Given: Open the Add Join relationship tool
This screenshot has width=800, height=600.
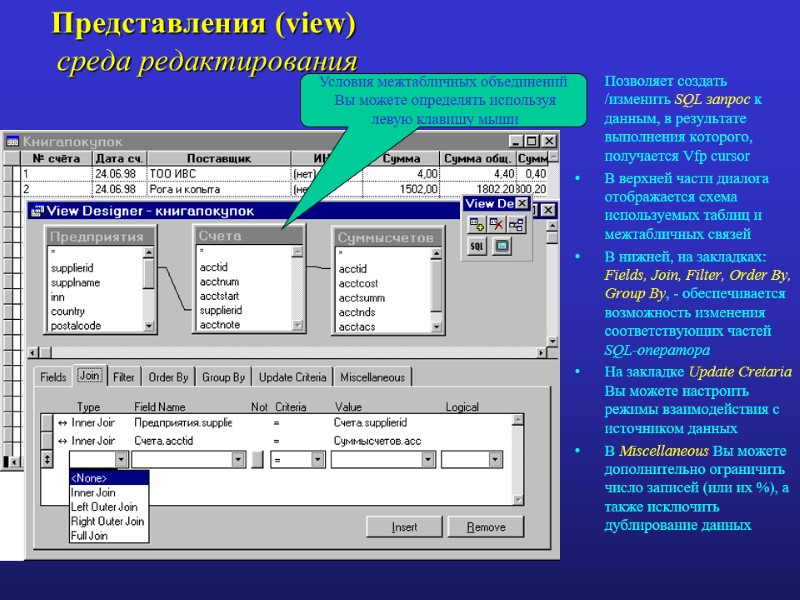Looking at the screenshot, I should point(517,224).
